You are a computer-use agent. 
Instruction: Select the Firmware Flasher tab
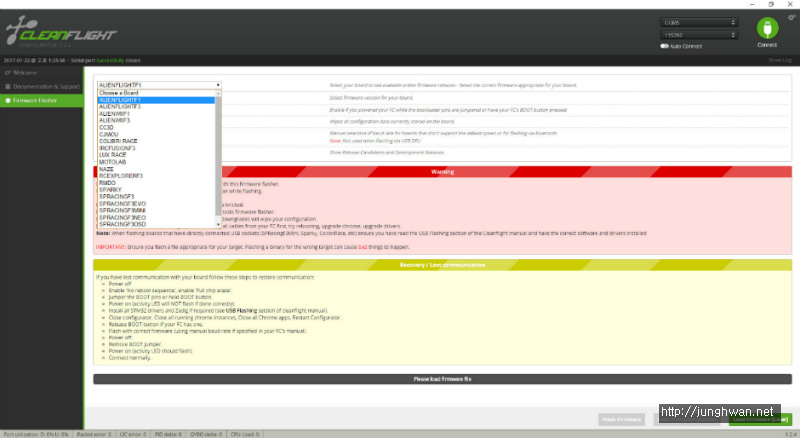[42, 100]
